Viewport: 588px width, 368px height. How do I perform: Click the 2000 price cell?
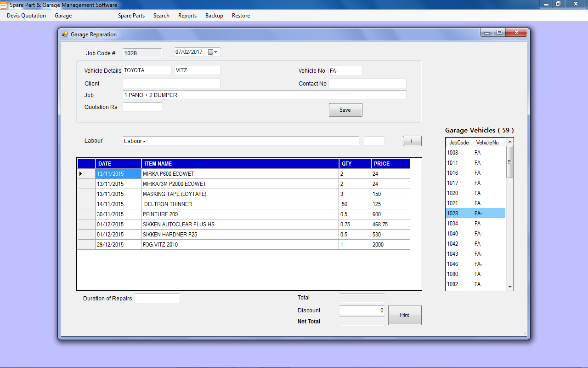pyautogui.click(x=390, y=245)
